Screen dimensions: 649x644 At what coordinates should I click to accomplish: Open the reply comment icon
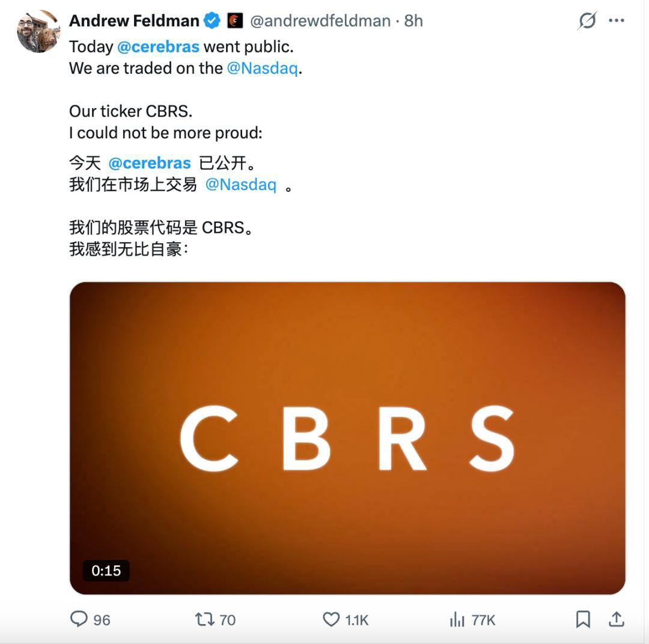click(x=79, y=619)
